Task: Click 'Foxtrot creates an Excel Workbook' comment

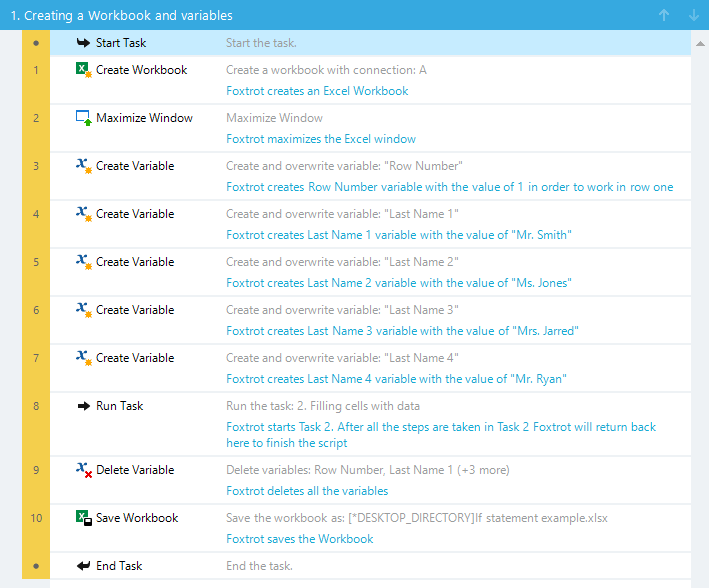Action: pyautogui.click(x=317, y=91)
